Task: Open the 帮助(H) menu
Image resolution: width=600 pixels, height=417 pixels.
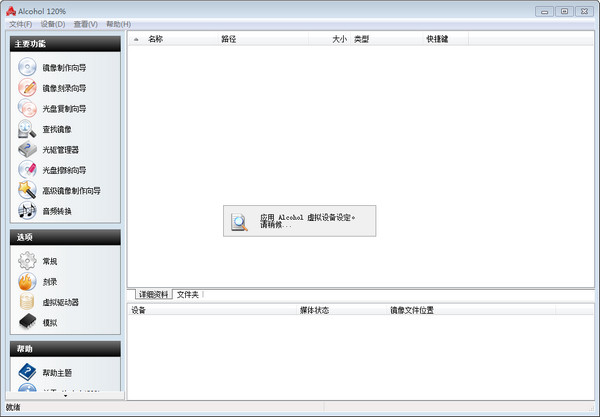Action: click(x=119, y=24)
